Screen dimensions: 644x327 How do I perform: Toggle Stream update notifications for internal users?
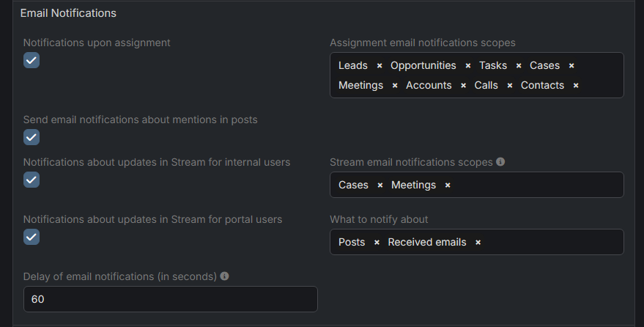[32, 180]
